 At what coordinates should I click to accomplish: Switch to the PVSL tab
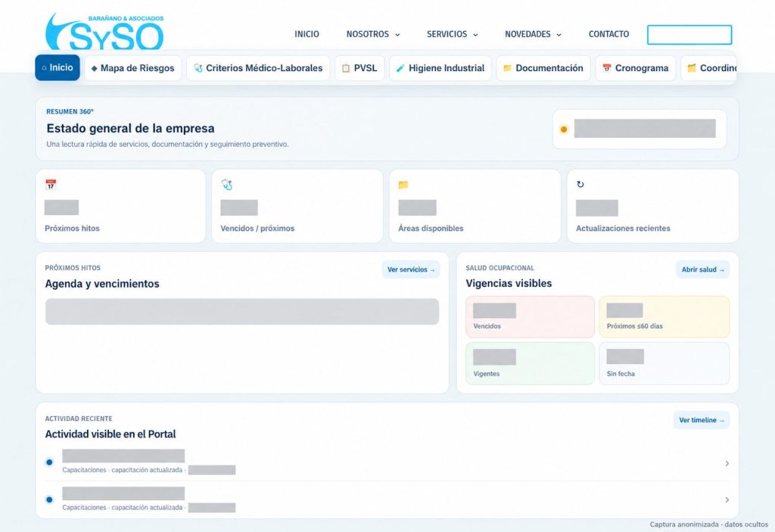pyautogui.click(x=359, y=68)
